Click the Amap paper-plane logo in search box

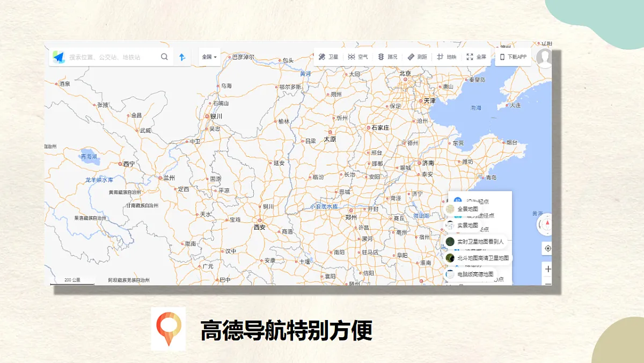[x=58, y=57]
